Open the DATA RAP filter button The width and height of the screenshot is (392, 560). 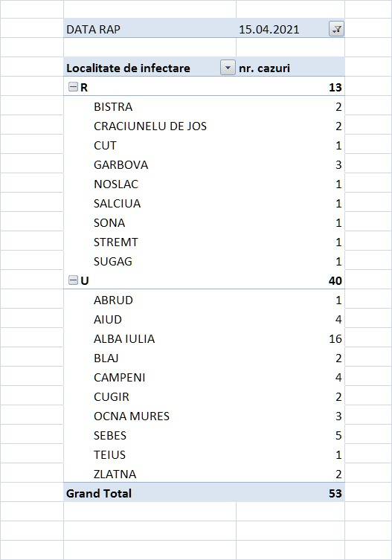click(x=336, y=29)
